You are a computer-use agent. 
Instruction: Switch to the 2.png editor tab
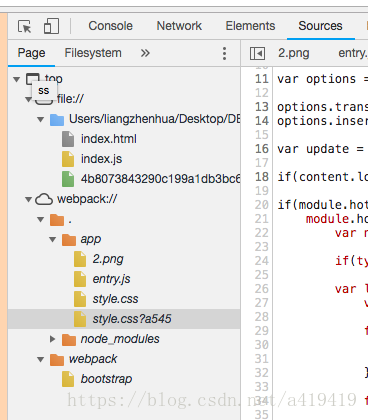pyautogui.click(x=294, y=53)
